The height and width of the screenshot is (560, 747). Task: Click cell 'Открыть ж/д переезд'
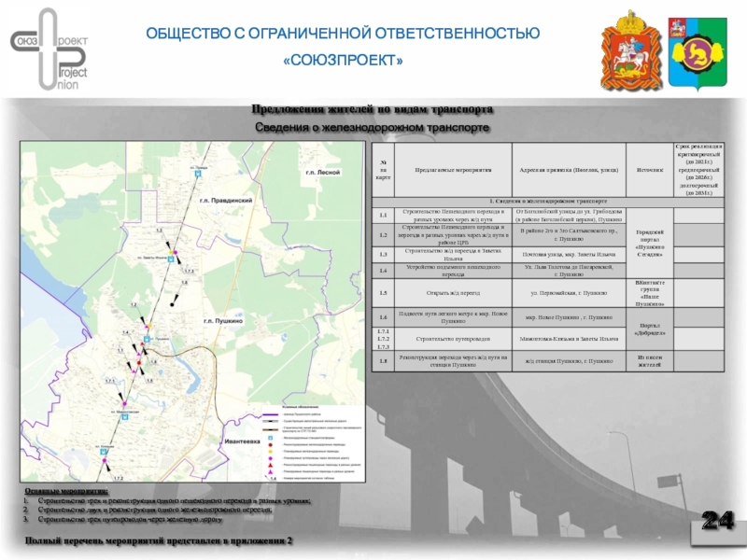point(453,293)
